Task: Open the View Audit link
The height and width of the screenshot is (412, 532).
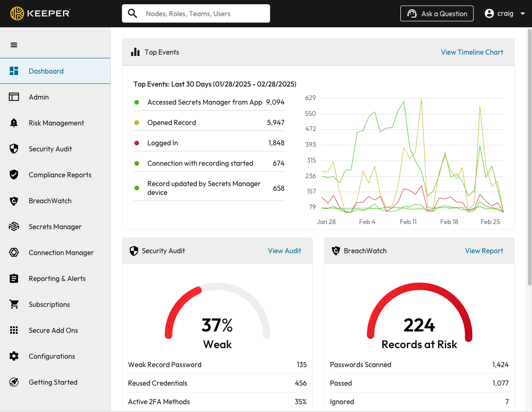Action: click(284, 251)
